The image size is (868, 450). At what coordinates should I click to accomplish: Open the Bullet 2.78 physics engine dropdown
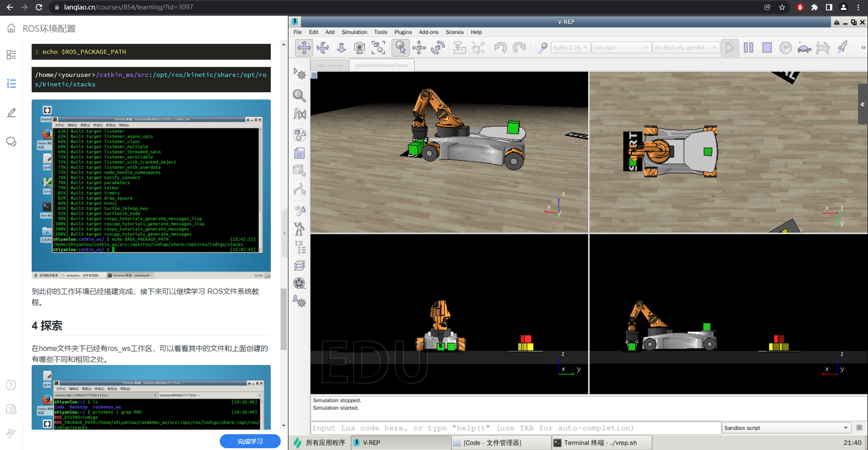point(571,47)
